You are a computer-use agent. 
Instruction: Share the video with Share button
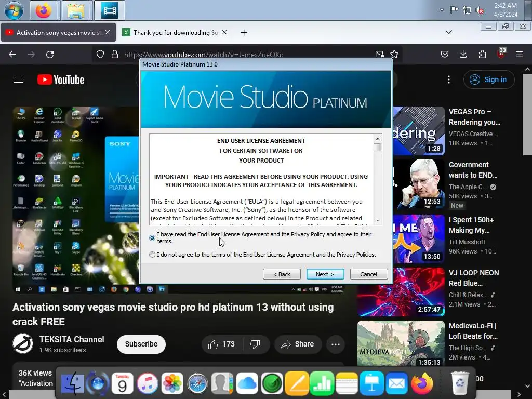point(297,344)
